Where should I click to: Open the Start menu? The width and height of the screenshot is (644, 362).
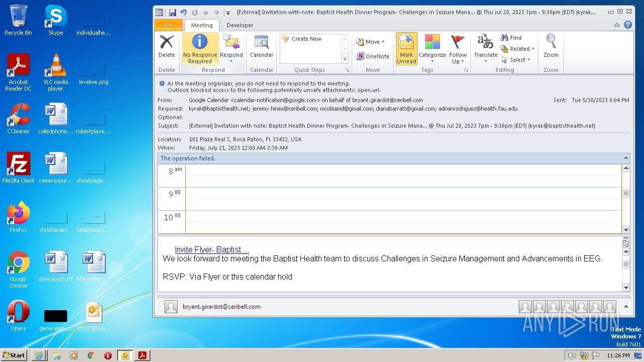click(14, 355)
